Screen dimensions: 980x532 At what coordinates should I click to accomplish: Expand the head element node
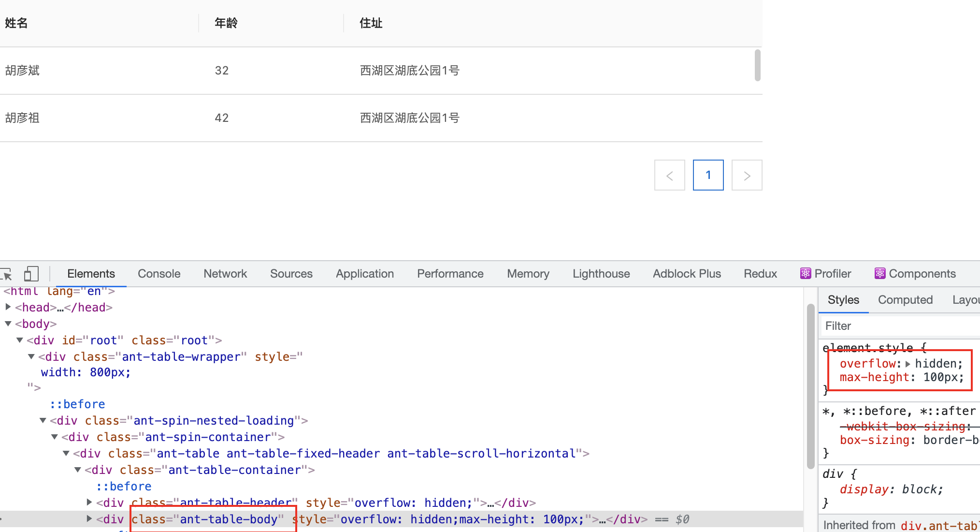[8, 307]
